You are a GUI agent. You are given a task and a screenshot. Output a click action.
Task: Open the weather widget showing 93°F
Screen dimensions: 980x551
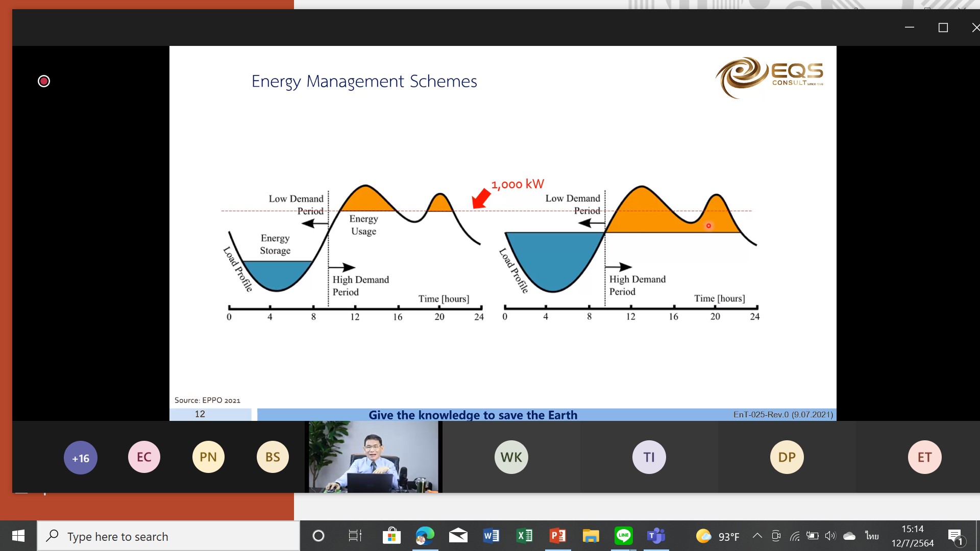coord(718,536)
